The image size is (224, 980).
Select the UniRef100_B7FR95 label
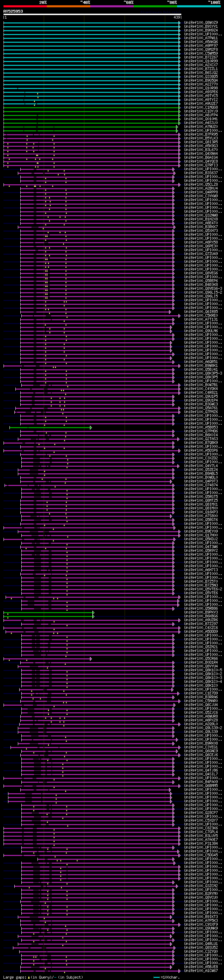(201, 134)
